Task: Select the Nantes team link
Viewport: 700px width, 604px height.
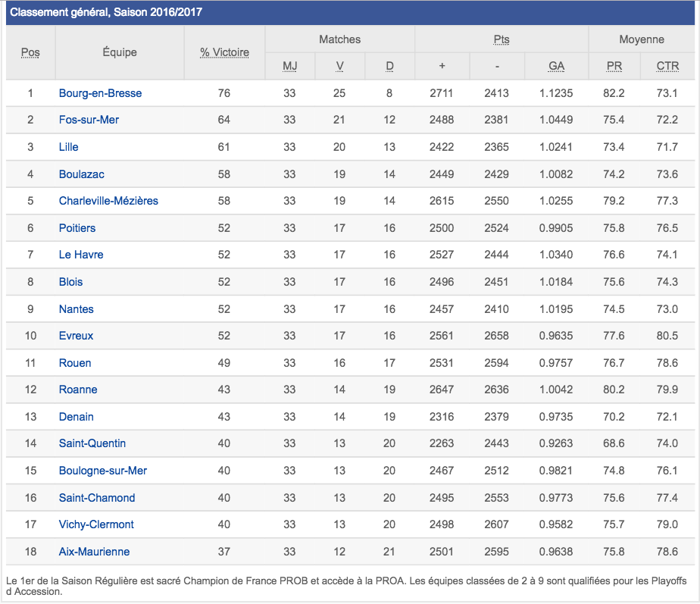Action: pos(76,309)
